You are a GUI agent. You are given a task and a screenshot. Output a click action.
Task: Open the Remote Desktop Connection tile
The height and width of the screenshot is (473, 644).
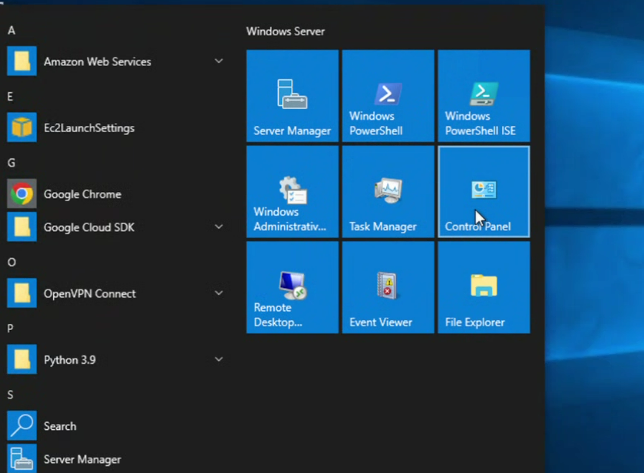click(x=292, y=287)
